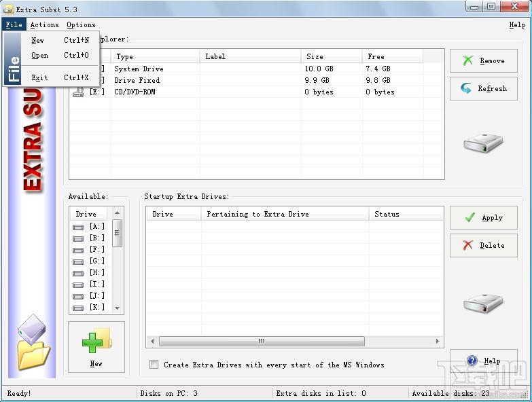
Task: Choose Open from File menu
Action: tap(60, 55)
